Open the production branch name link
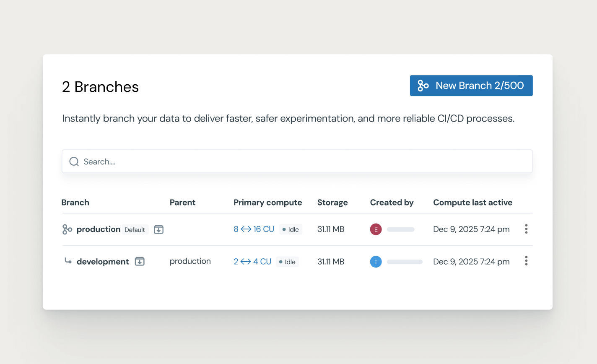597x364 pixels. click(99, 229)
